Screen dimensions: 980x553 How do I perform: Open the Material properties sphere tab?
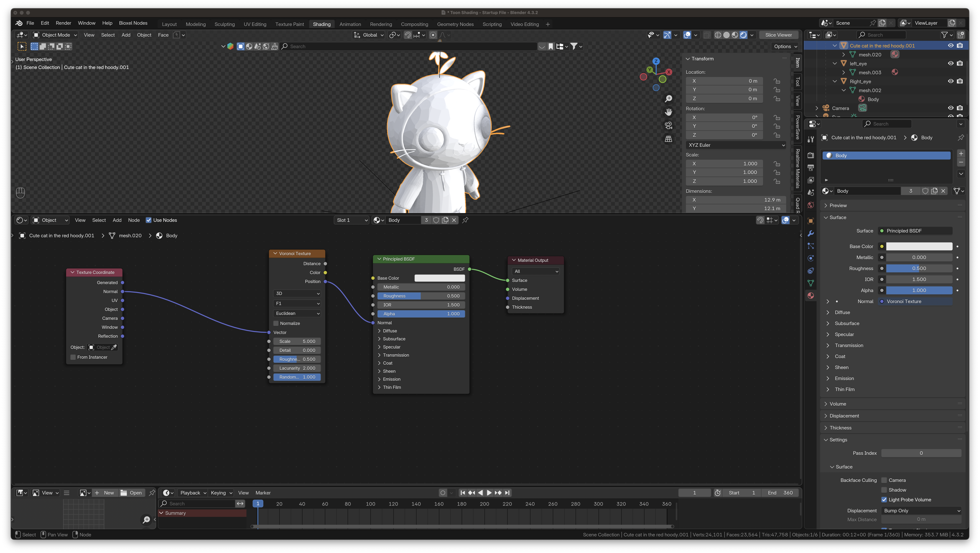(x=811, y=296)
